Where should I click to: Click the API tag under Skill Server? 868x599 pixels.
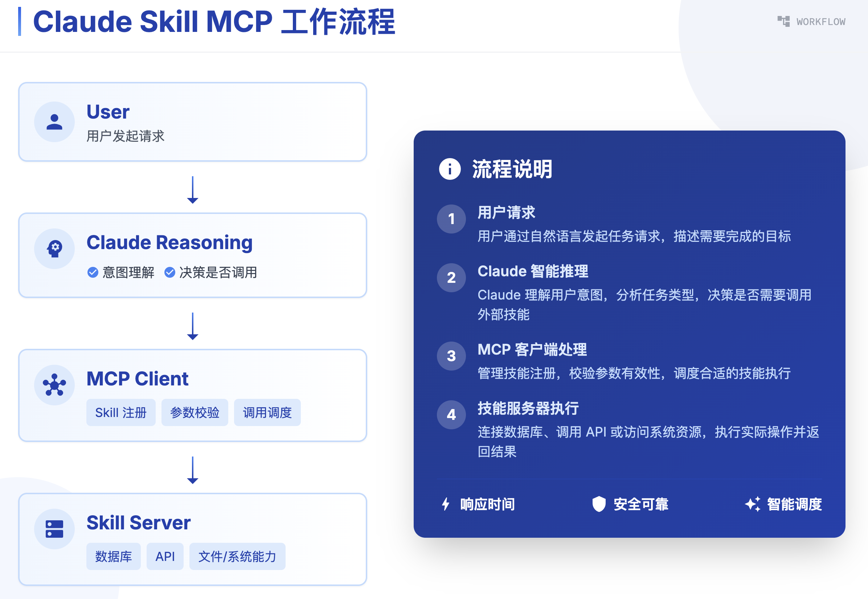point(165,556)
